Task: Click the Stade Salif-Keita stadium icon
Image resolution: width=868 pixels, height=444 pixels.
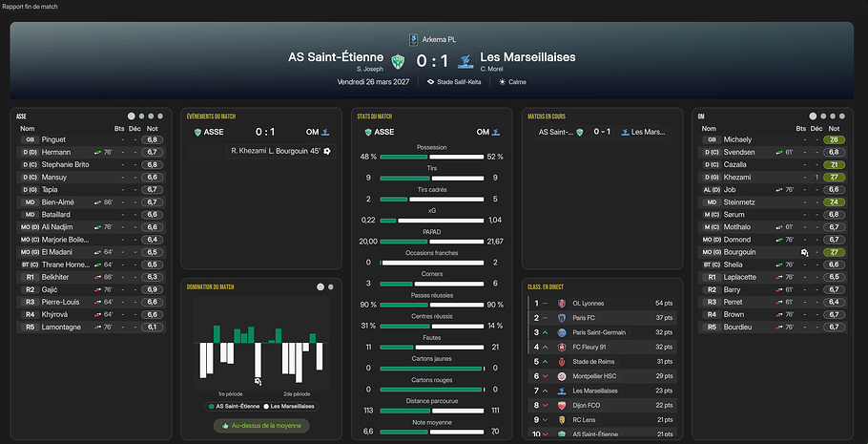Action: (431, 82)
